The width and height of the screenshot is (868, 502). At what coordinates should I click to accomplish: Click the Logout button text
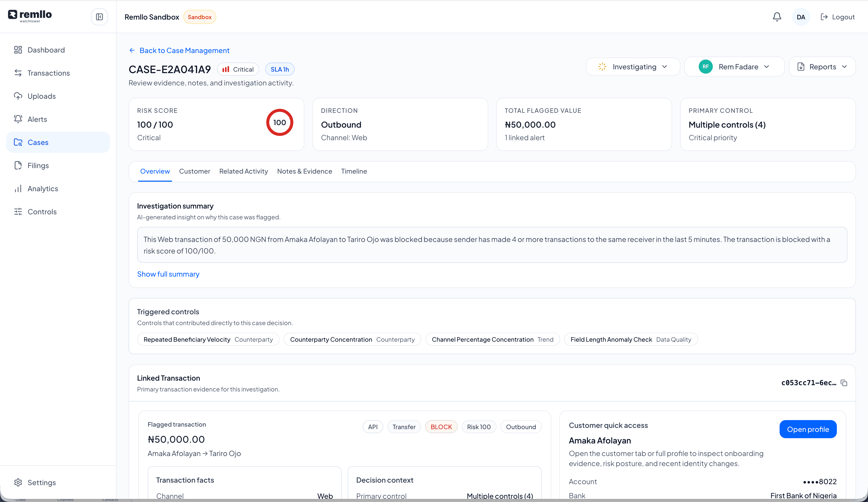(x=843, y=17)
